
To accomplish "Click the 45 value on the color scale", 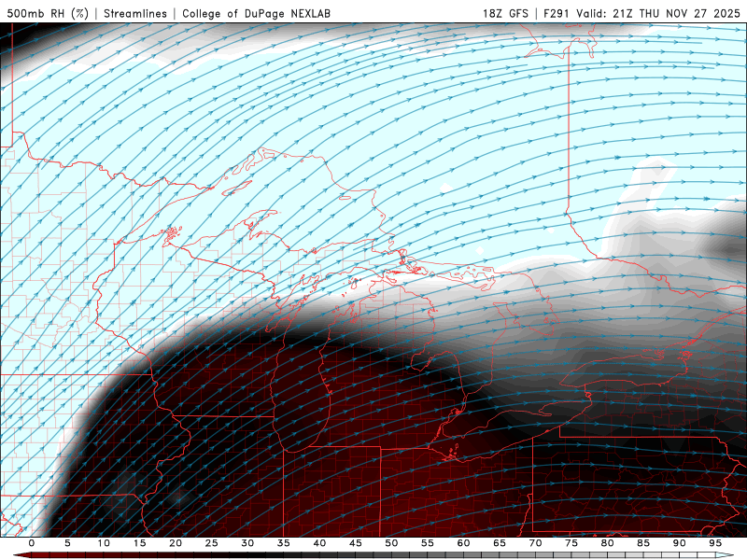I will click(x=356, y=543).
